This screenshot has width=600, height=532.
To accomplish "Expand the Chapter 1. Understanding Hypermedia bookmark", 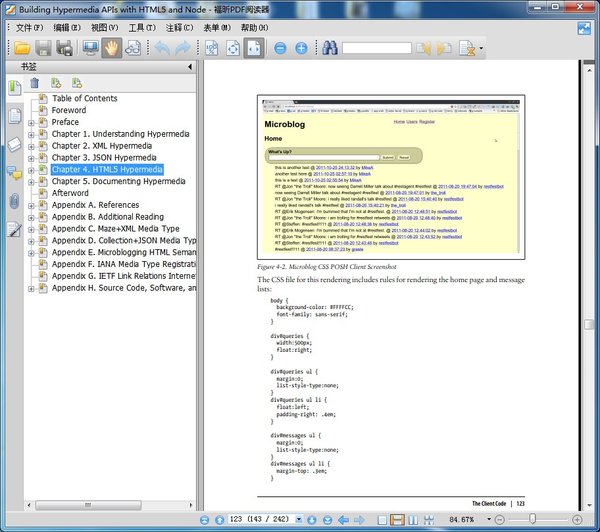I will point(31,134).
